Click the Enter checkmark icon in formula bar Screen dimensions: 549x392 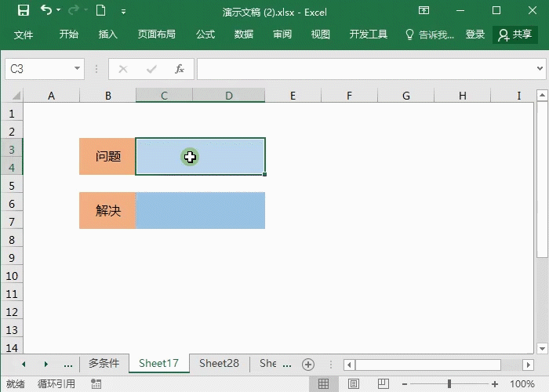[x=151, y=69]
